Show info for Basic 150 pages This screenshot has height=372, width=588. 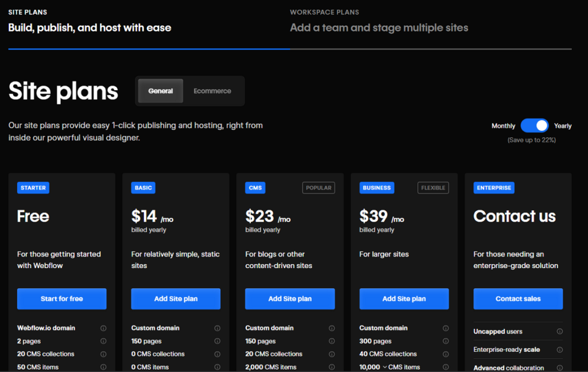coord(217,341)
